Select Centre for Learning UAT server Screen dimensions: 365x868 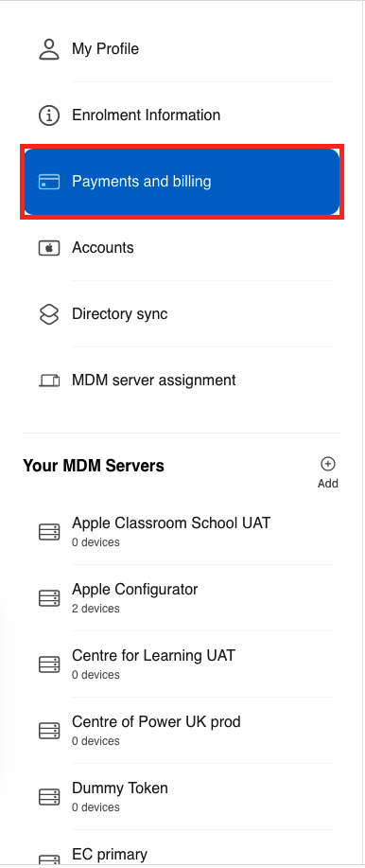coord(181,664)
